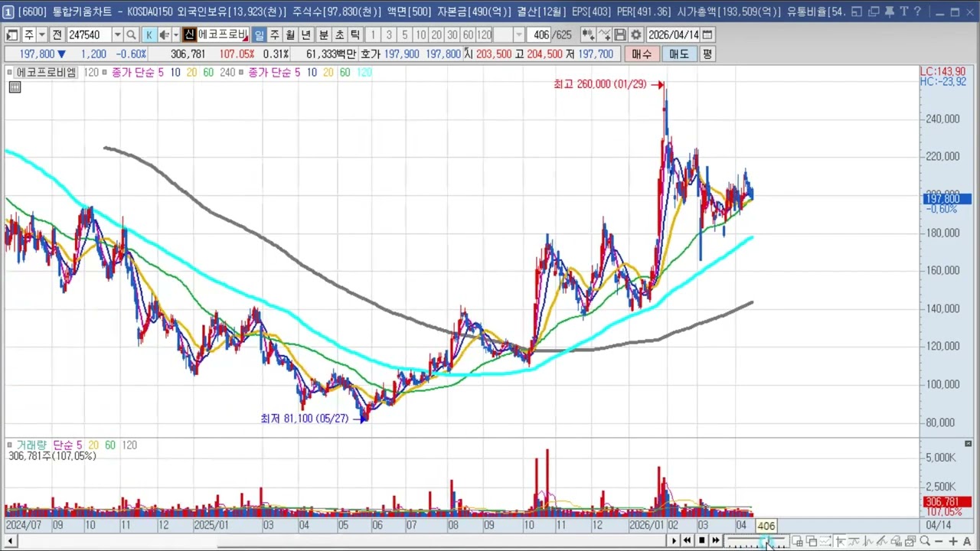Open help question mark icon
The image size is (980, 551).
(x=917, y=11)
